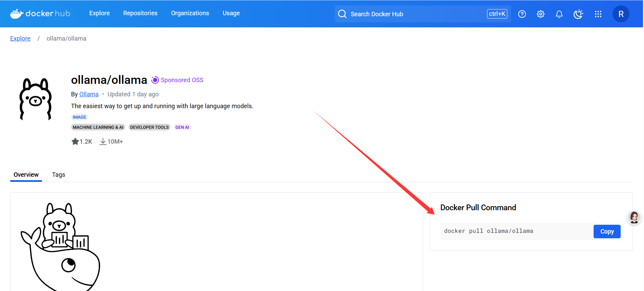Open the Repositories menu item
The height and width of the screenshot is (291, 644).
[140, 13]
